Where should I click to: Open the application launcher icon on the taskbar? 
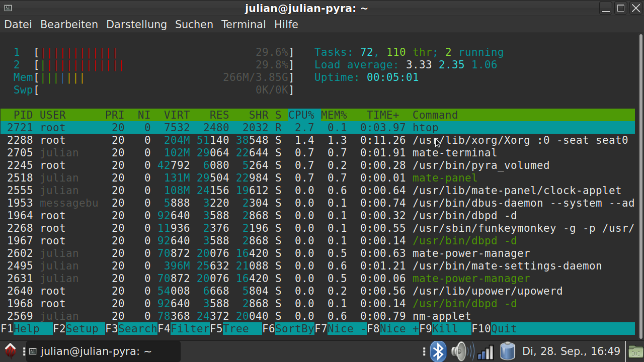(10, 351)
